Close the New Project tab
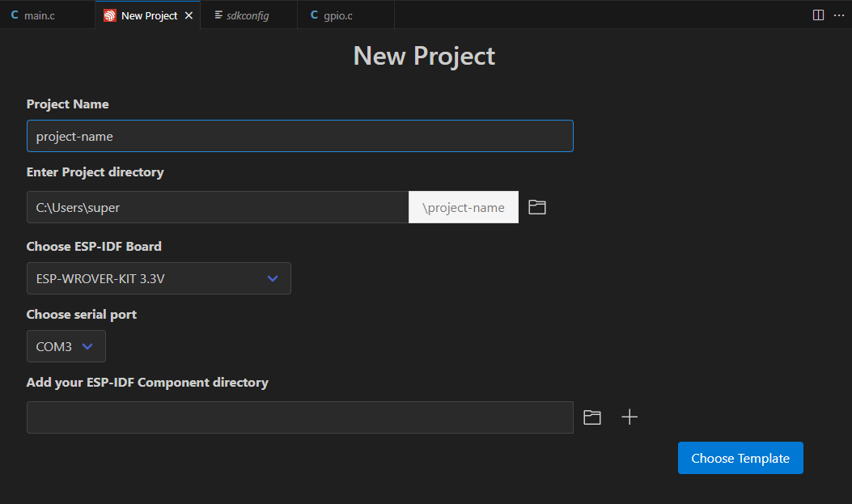Image resolution: width=852 pixels, height=504 pixels. (189, 15)
